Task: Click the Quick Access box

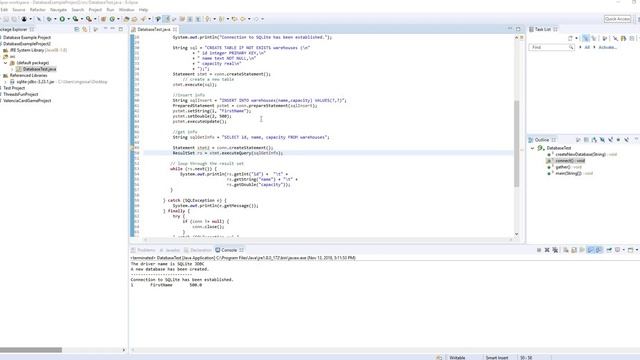Action: click(x=617, y=19)
